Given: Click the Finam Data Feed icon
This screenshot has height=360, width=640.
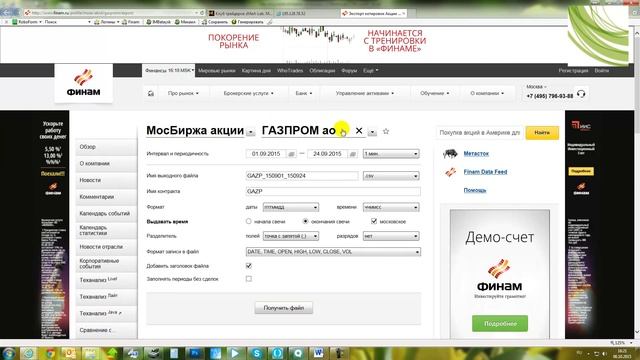Looking at the screenshot, I should click(x=451, y=172).
